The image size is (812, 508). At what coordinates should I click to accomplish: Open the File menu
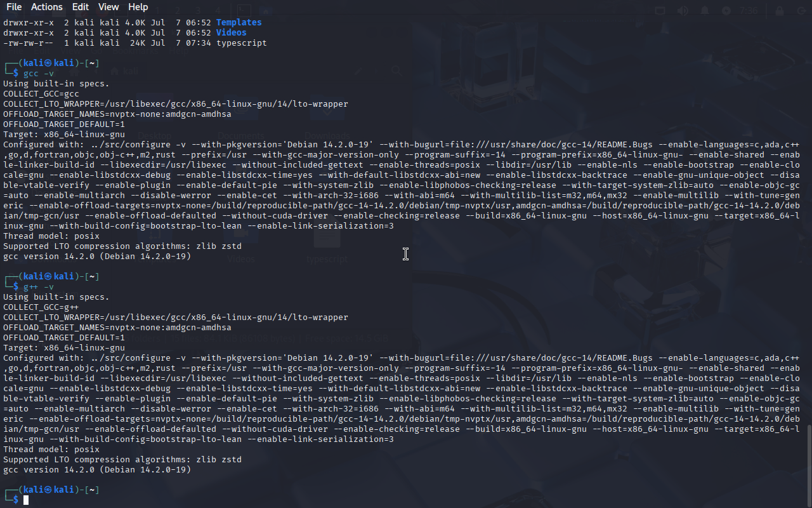(14, 7)
